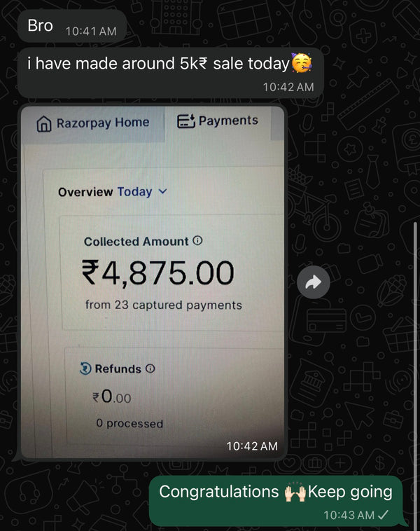Click the Payments card icon
Screen dimensions: 420x531
click(x=186, y=121)
